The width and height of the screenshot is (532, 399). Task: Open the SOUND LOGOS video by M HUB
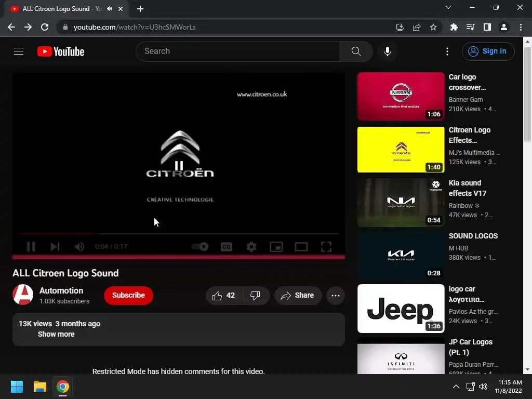(x=401, y=256)
